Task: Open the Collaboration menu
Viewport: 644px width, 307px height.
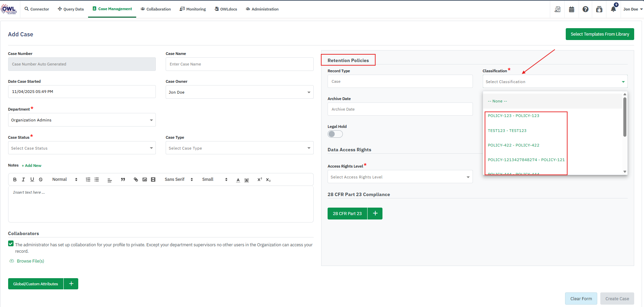Action: point(155,9)
